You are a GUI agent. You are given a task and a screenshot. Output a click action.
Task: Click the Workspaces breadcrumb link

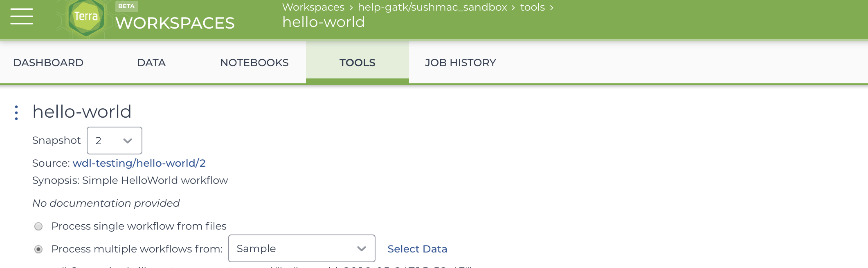(x=313, y=7)
